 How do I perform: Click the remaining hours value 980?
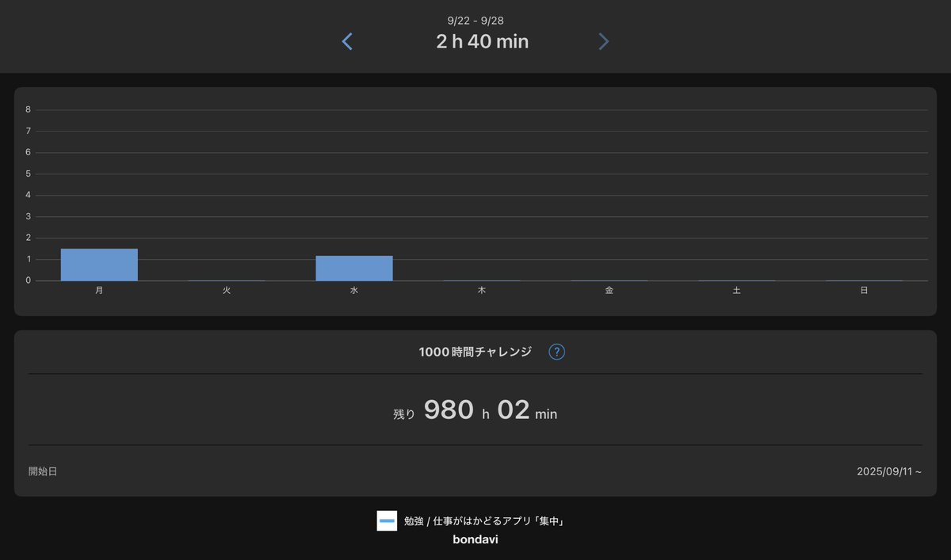tap(449, 410)
